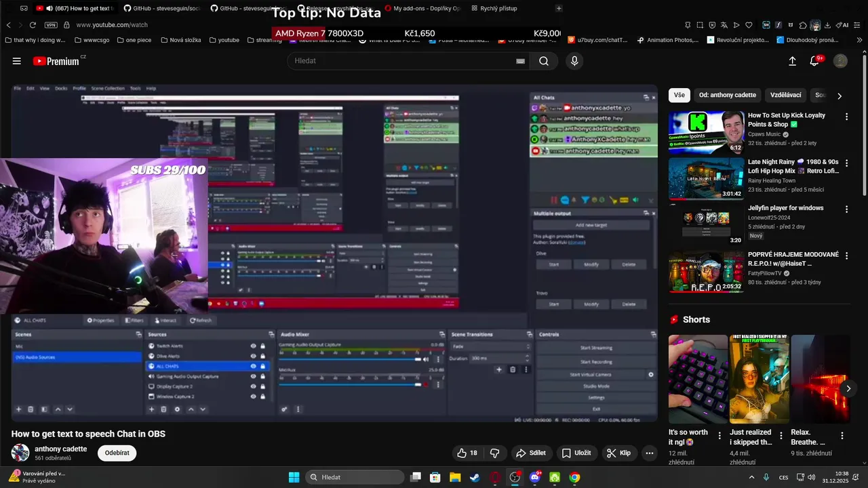868x488 pixels.
Task: Subscribe using the Odebírat button
Action: (x=117, y=453)
